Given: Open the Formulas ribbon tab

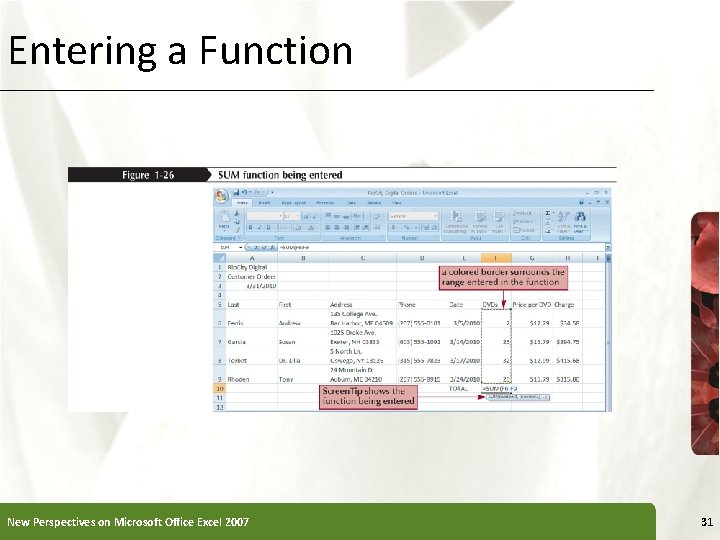Looking at the screenshot, I should (325, 202).
